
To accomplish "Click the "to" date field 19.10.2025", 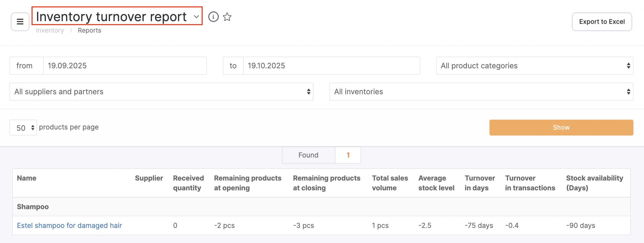I will coord(331,66).
